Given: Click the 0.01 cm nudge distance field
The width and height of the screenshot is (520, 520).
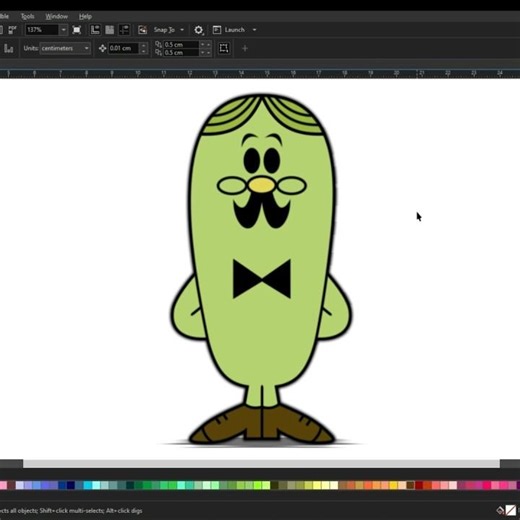Looking at the screenshot, I should coord(124,48).
